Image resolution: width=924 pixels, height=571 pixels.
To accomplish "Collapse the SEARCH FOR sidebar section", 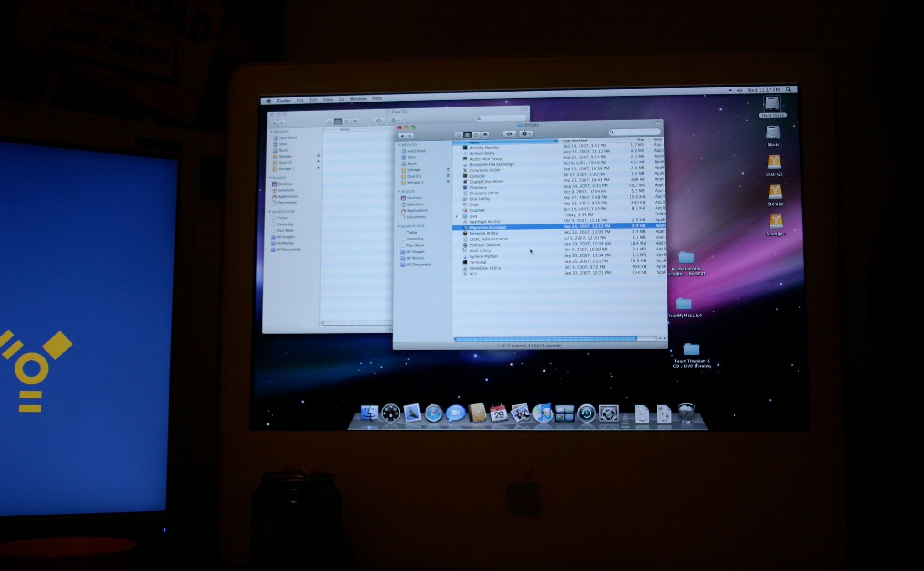I will click(x=400, y=226).
